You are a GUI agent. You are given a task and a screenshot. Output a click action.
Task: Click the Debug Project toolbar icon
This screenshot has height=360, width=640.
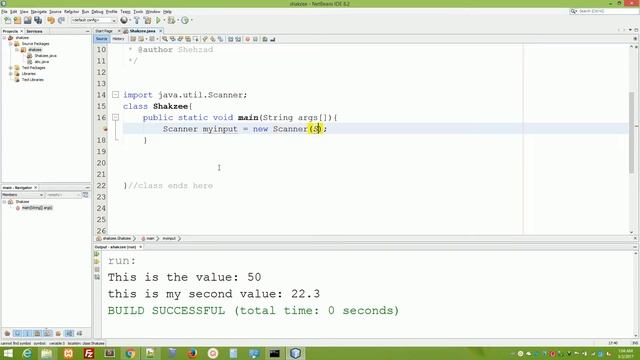pos(171,20)
